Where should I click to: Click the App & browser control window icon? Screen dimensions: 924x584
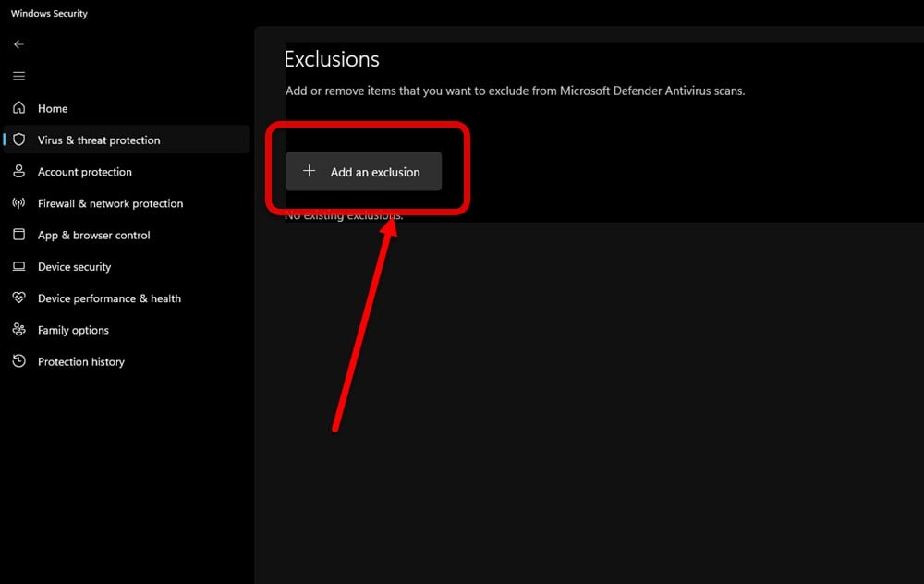(x=18, y=235)
